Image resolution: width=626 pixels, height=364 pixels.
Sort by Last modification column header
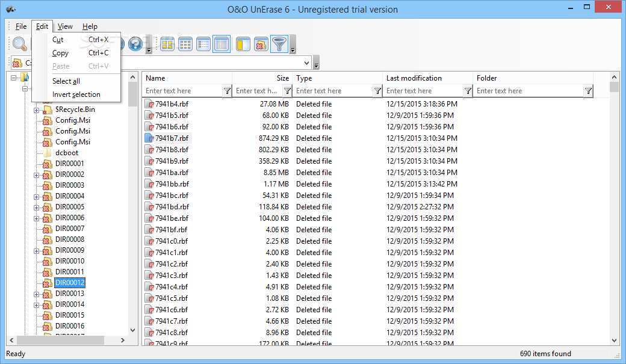428,78
